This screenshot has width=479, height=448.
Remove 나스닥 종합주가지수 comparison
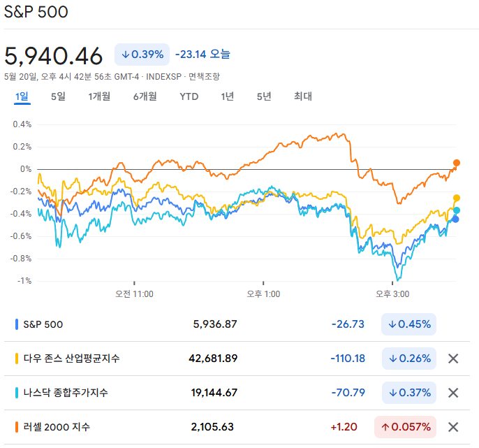pos(453,393)
